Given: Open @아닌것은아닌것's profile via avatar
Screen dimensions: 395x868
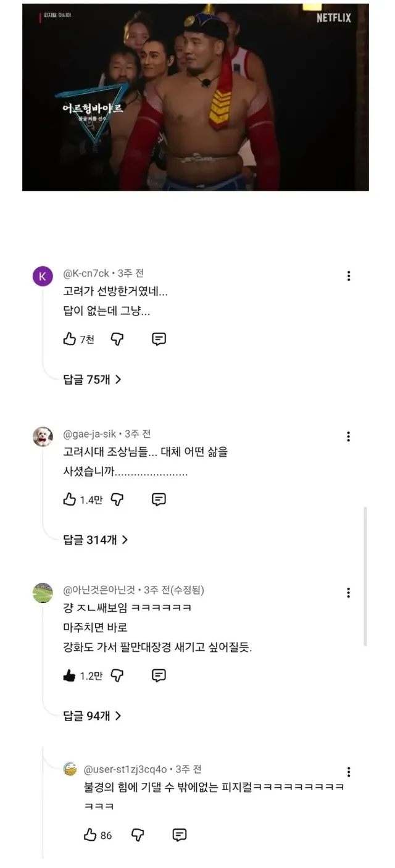Looking at the screenshot, I should pyautogui.click(x=43, y=592).
